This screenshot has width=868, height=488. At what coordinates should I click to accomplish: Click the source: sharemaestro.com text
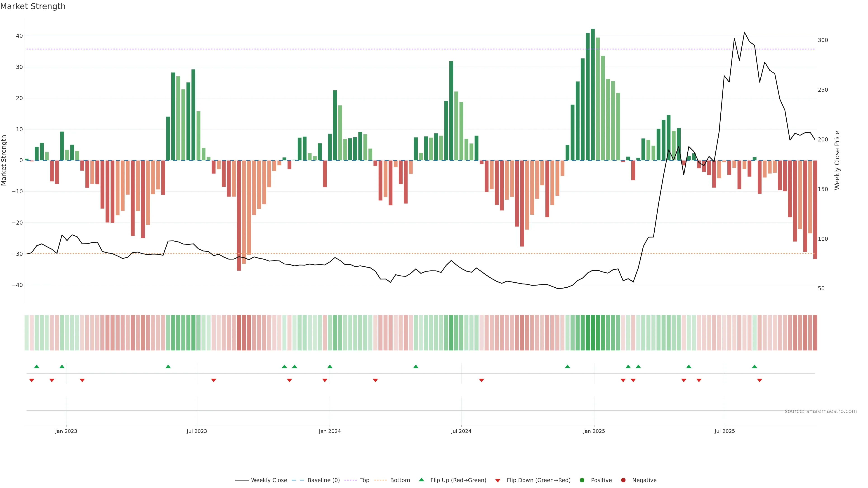821,411
